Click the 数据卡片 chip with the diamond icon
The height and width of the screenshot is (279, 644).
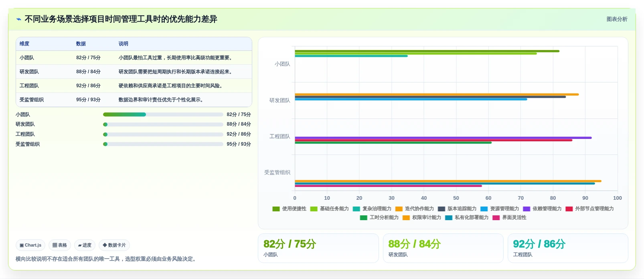(114, 245)
